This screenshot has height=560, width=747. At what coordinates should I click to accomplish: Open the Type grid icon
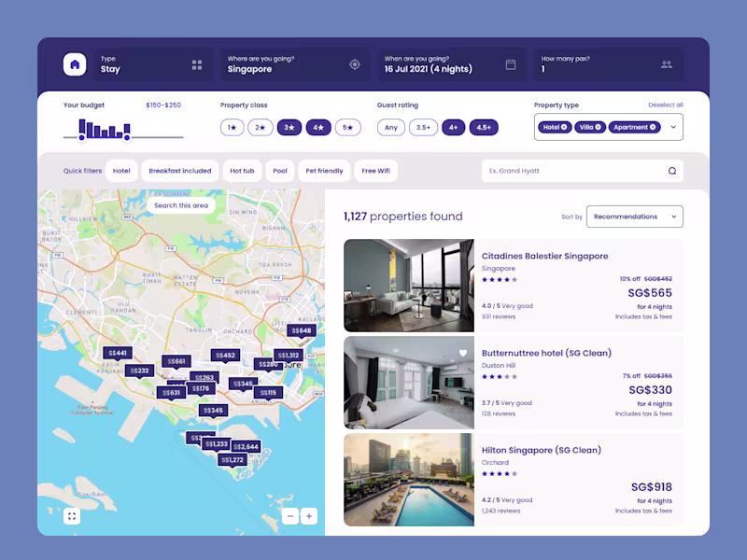[x=197, y=64]
